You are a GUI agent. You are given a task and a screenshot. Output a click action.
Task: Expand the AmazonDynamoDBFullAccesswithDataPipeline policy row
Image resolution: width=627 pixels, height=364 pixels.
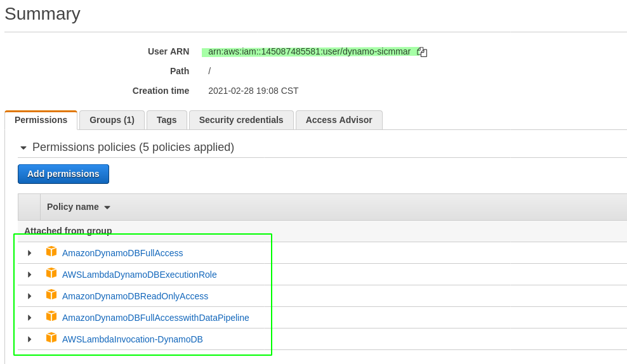tap(30, 318)
